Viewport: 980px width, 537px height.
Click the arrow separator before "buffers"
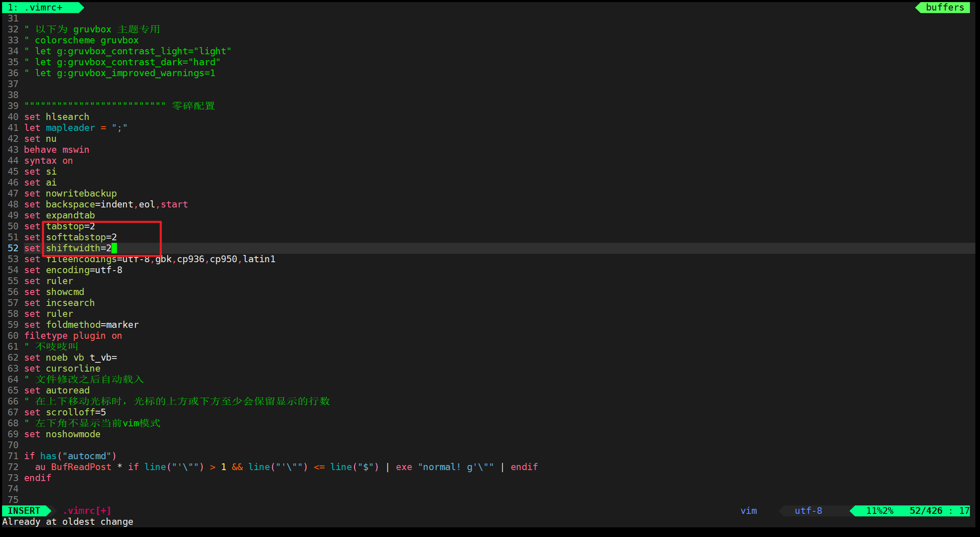pos(918,7)
